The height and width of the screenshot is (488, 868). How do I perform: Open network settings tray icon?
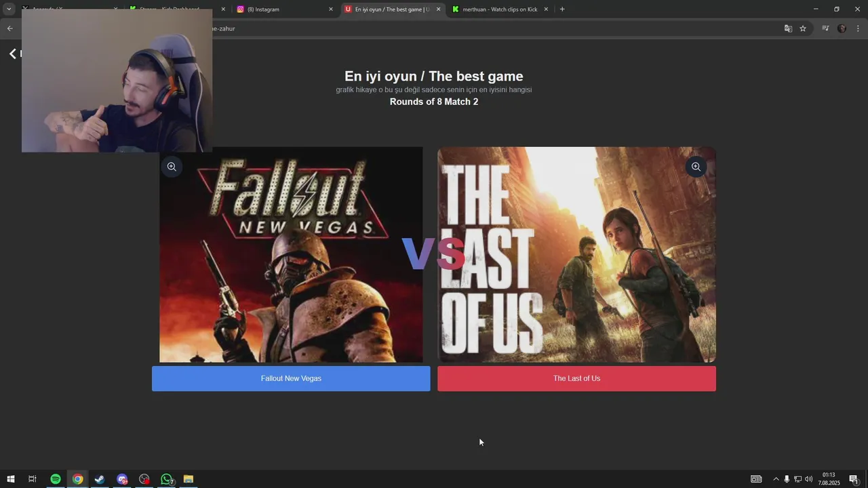[797, 479]
